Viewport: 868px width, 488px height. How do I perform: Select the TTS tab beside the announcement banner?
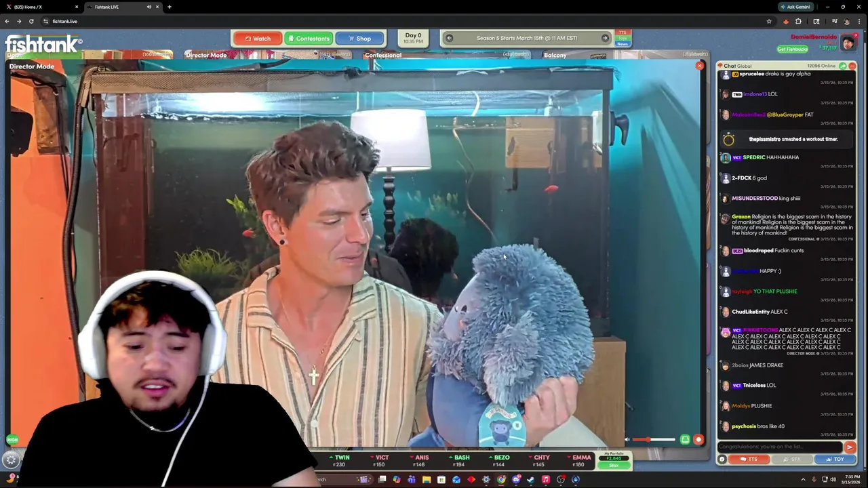pyautogui.click(x=623, y=33)
